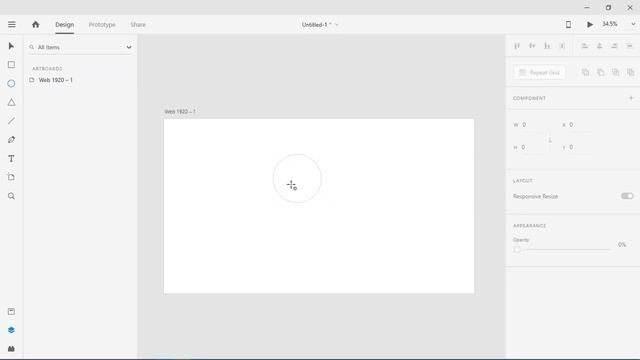Click the align left icon

(x=584, y=46)
